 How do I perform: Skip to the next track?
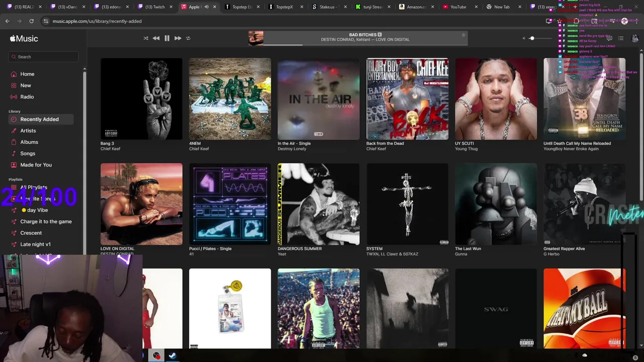click(x=178, y=38)
